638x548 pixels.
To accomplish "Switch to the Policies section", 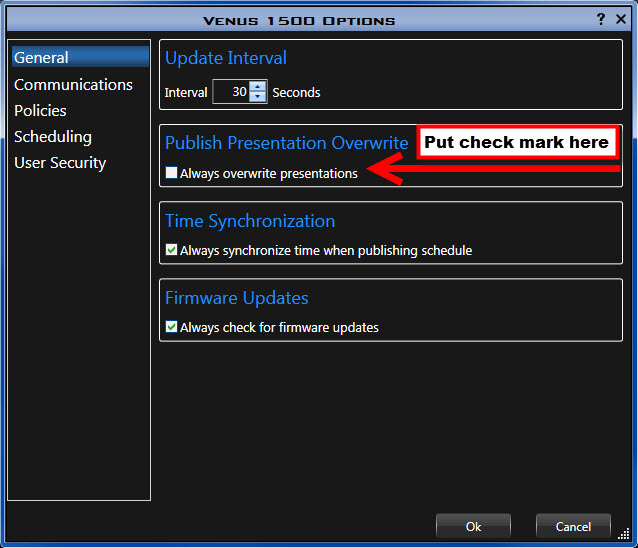I will (x=40, y=111).
